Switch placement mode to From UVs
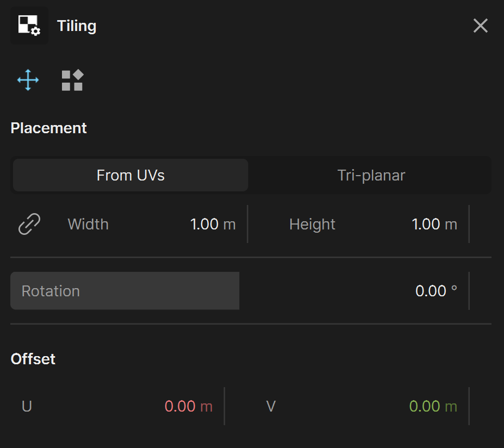This screenshot has height=448, width=504. coord(130,175)
